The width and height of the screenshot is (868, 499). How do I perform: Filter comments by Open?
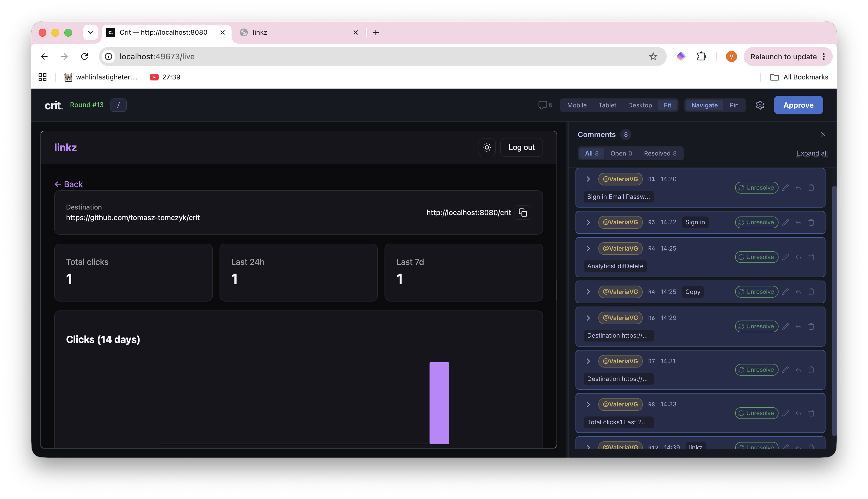(621, 153)
